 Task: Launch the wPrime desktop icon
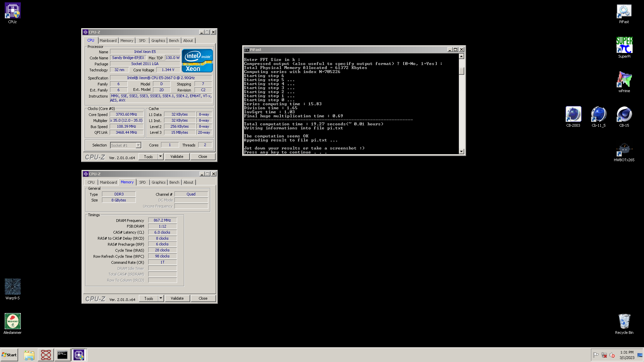coord(624,82)
